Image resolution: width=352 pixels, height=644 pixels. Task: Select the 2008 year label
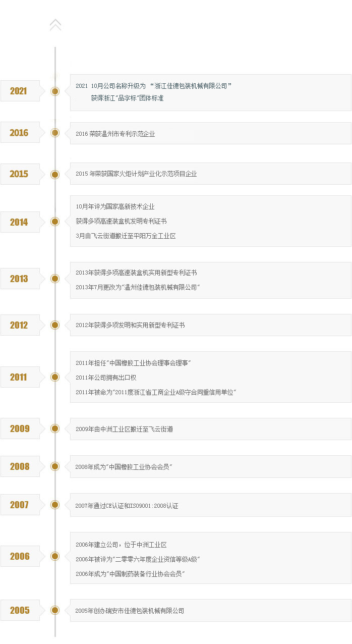tap(20, 466)
